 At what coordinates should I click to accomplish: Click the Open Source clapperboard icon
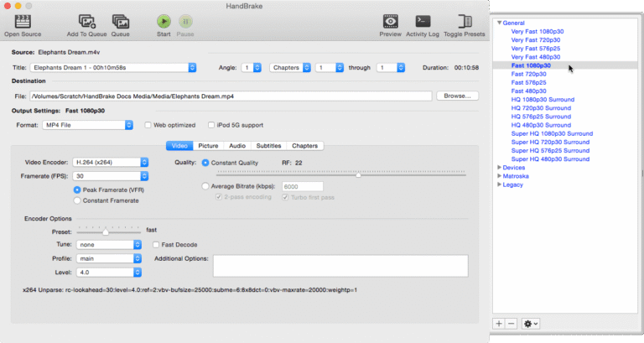[x=23, y=21]
